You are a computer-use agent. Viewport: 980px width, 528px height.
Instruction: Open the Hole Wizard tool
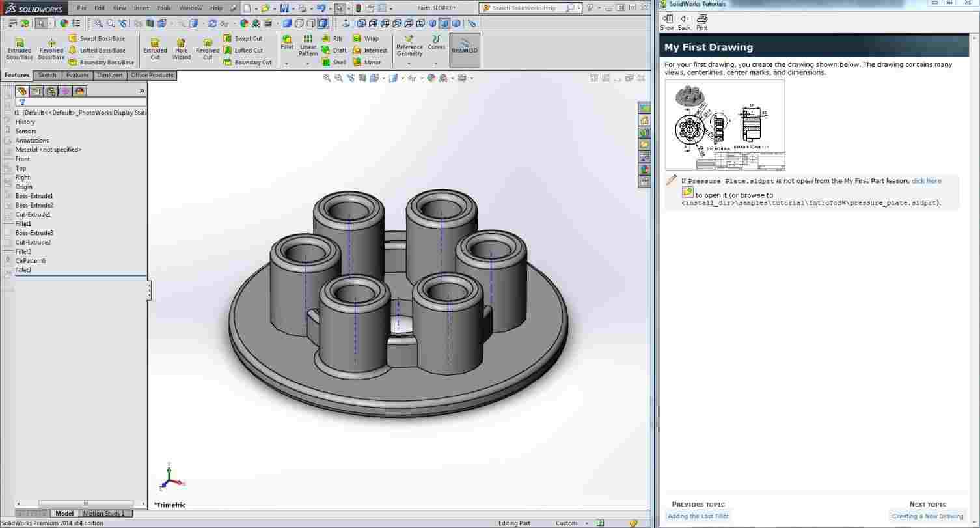pos(181,49)
